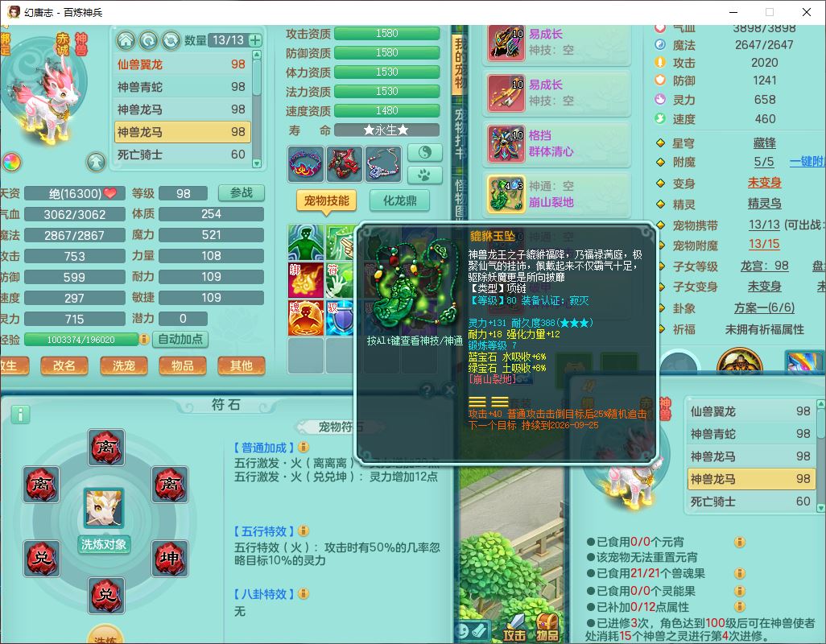
Task: Click the 改名 button
Action: tap(64, 365)
